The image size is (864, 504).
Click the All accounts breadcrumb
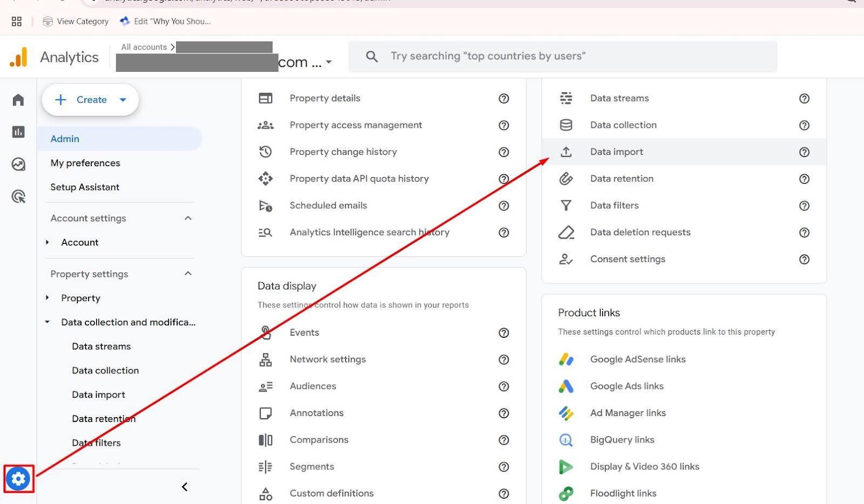click(x=144, y=47)
